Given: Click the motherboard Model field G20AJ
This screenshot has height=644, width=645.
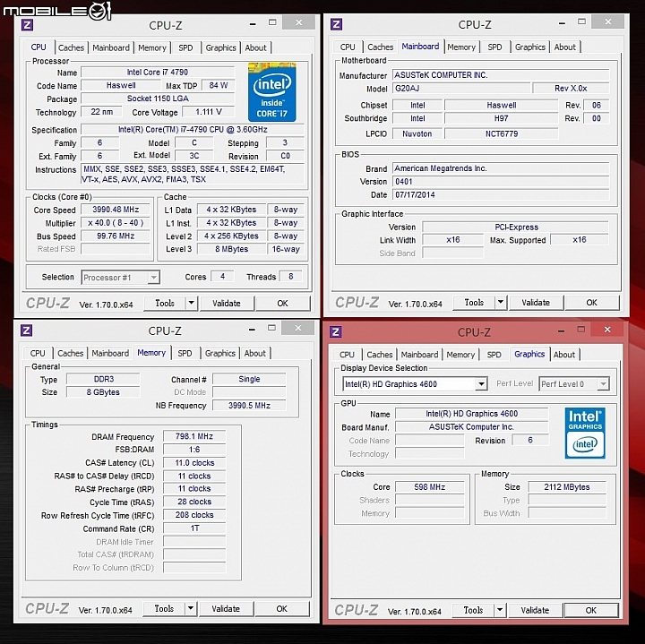Looking at the screenshot, I should 461,89.
